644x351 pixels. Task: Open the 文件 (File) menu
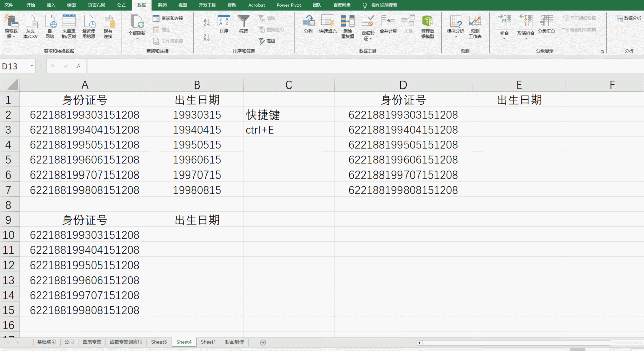[9, 5]
